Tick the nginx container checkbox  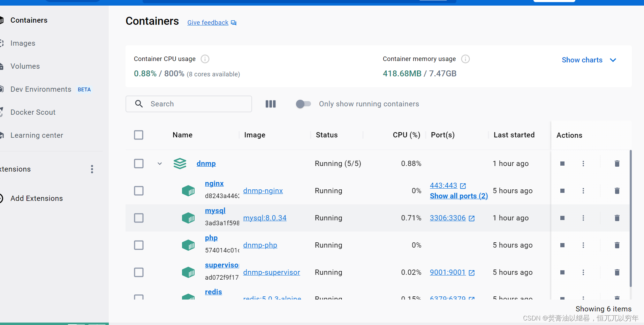pos(139,191)
